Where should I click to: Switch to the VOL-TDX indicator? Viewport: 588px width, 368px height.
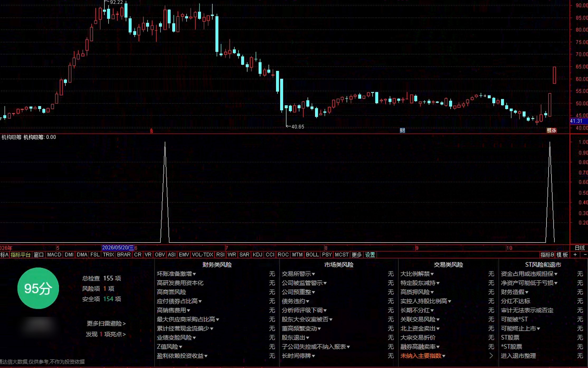click(202, 255)
